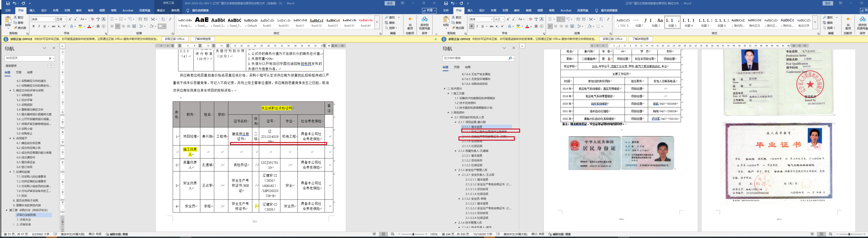Decrease indent in the left Word ribbon
This screenshot has height=238, width=868.
140,19
